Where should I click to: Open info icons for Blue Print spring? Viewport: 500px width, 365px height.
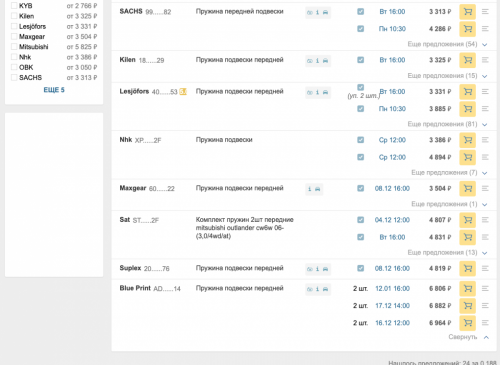pyautogui.click(x=318, y=289)
